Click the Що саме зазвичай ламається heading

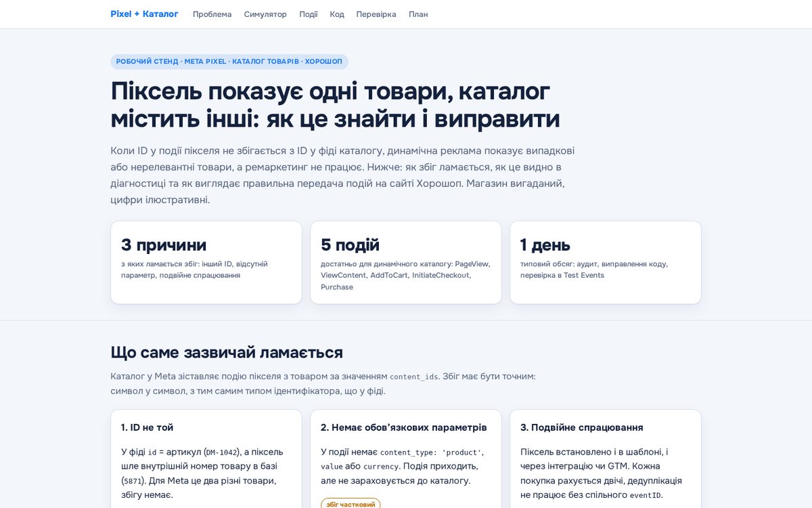click(227, 352)
